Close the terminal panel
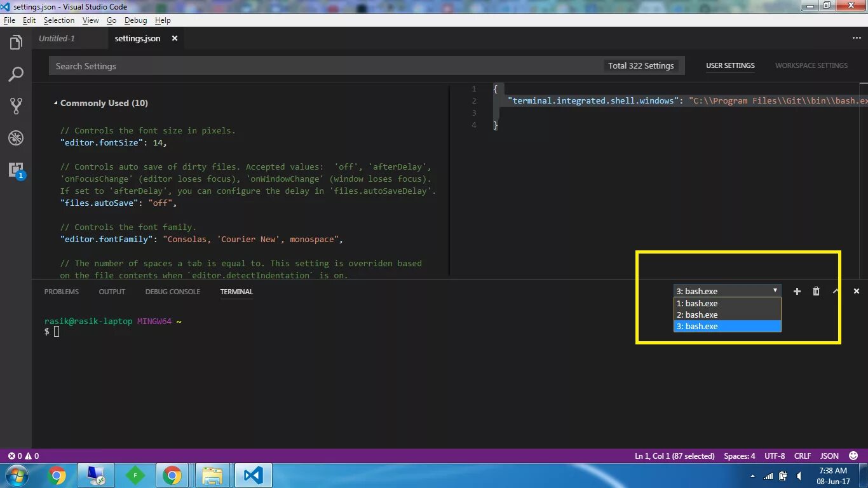This screenshot has height=488, width=868. [x=857, y=291]
